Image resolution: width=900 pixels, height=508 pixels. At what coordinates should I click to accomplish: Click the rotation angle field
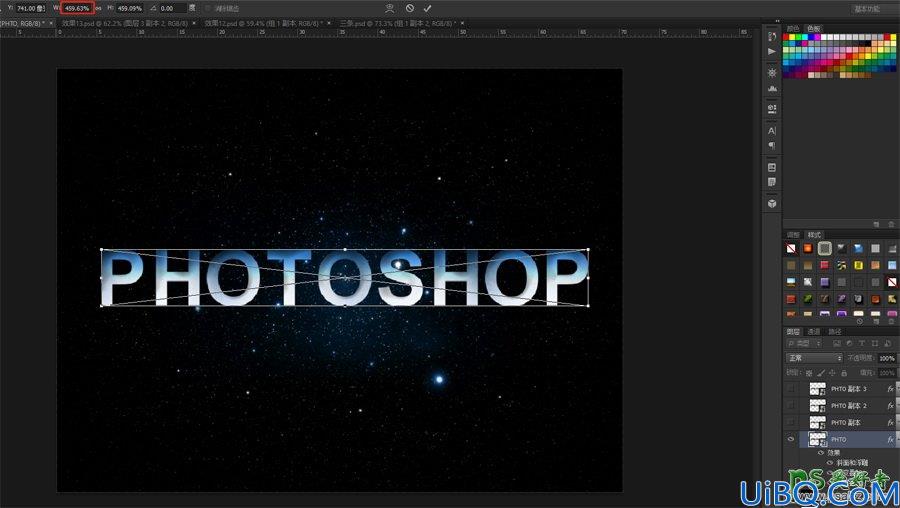click(x=173, y=8)
